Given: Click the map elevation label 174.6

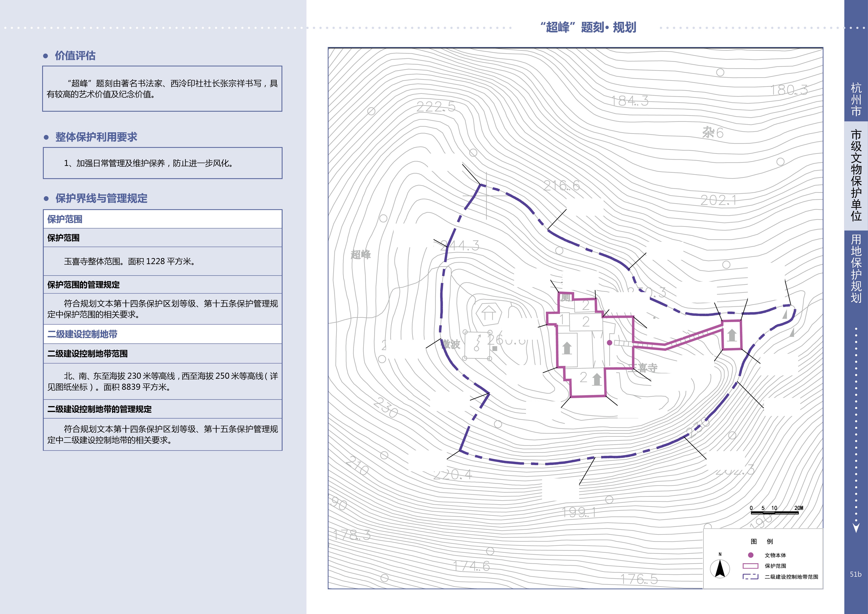Looking at the screenshot, I should click(472, 566).
